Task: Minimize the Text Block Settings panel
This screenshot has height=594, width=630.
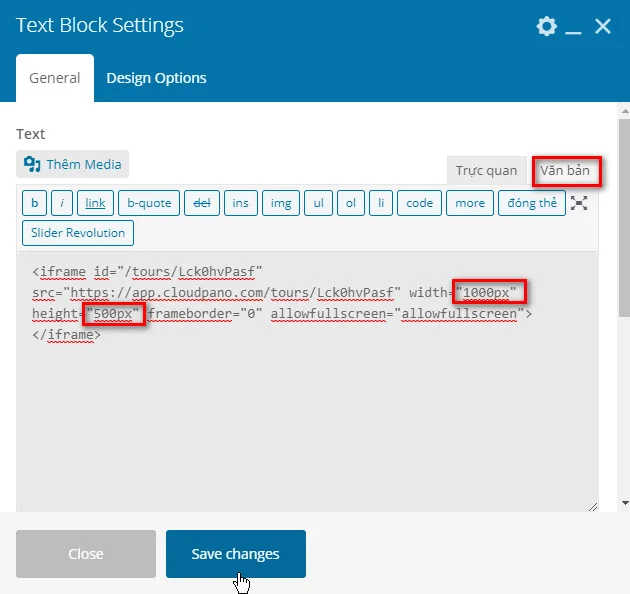Action: pos(573,27)
